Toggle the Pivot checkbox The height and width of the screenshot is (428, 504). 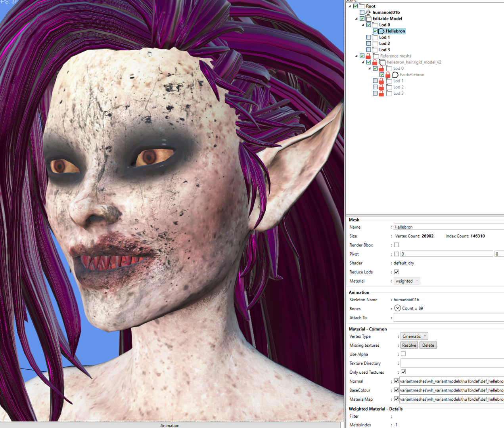click(397, 254)
